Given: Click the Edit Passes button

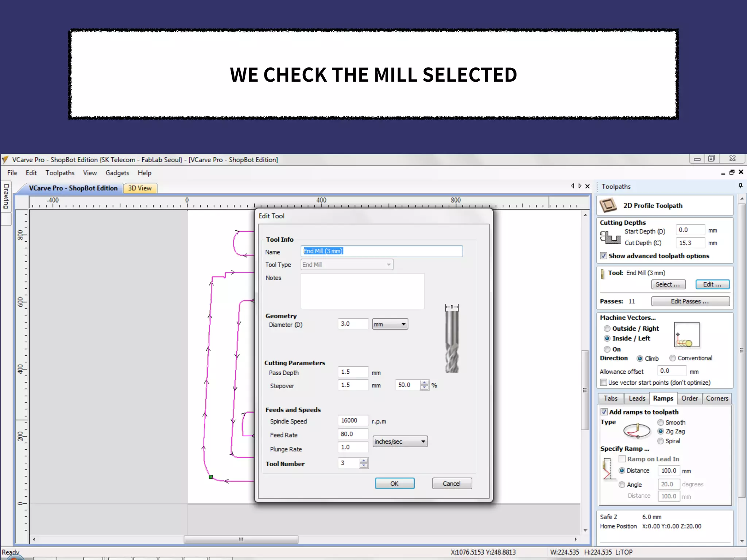Looking at the screenshot, I should [690, 302].
